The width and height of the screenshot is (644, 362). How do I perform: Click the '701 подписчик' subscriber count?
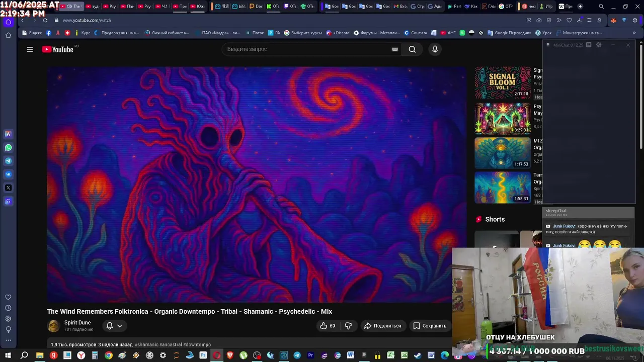coord(78,330)
